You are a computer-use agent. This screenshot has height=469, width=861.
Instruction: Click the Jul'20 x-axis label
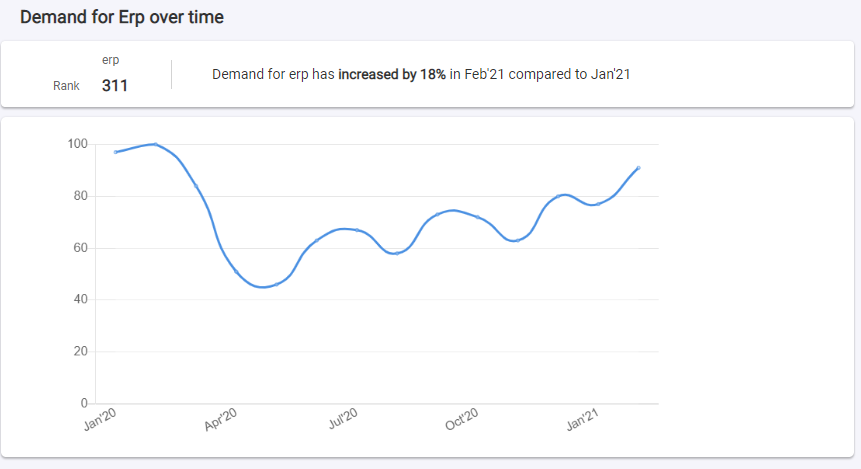pyautogui.click(x=343, y=422)
